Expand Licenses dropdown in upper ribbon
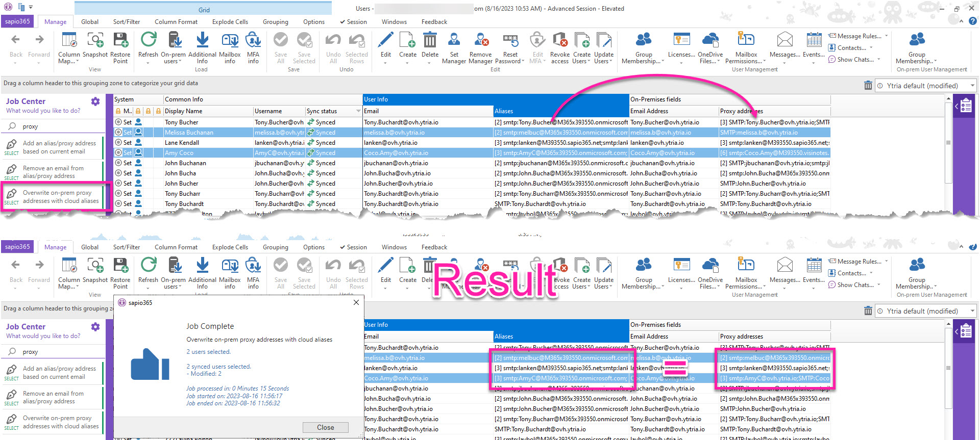Image resolution: width=980 pixels, height=440 pixels. tap(681, 63)
